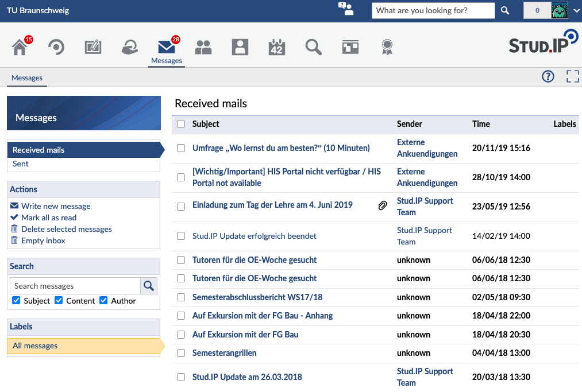Select all messages via header checkbox
This screenshot has height=392, width=582.
coord(181,124)
